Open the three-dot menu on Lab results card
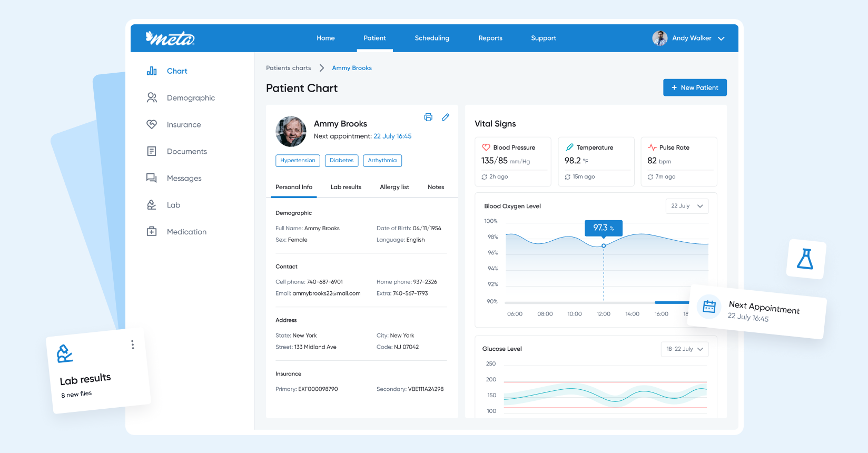Image resolution: width=868 pixels, height=453 pixels. [x=133, y=344]
